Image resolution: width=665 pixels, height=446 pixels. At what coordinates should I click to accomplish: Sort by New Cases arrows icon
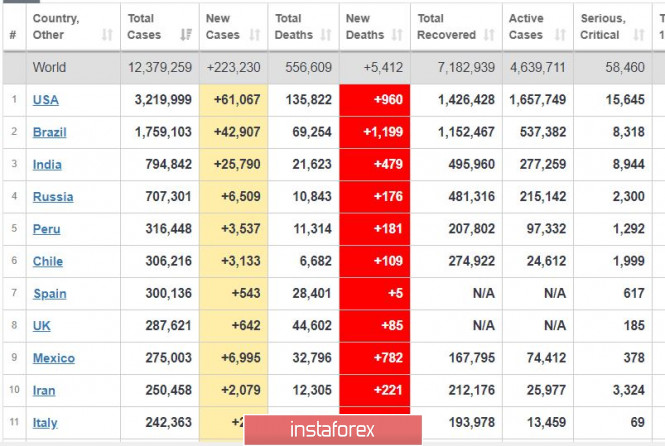click(x=254, y=34)
